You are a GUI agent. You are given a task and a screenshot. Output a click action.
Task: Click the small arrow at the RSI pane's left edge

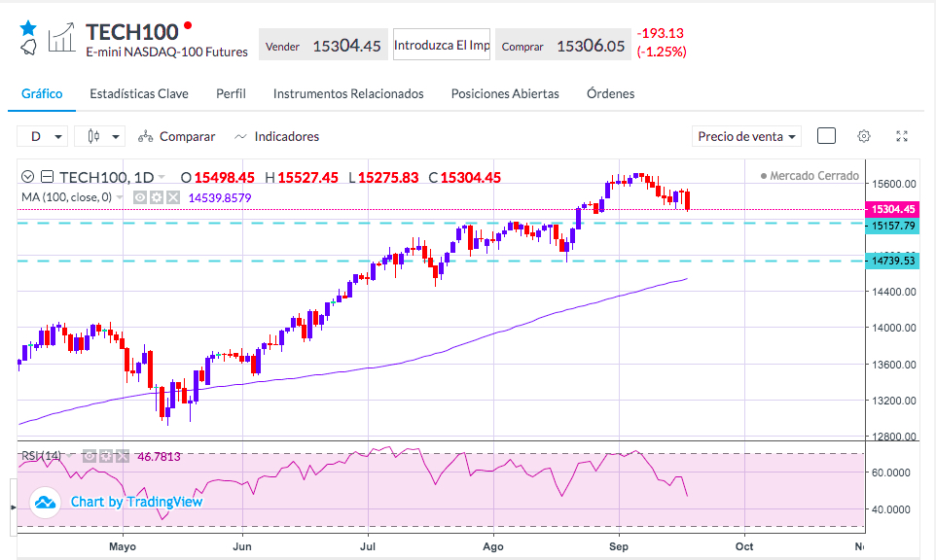13,507
